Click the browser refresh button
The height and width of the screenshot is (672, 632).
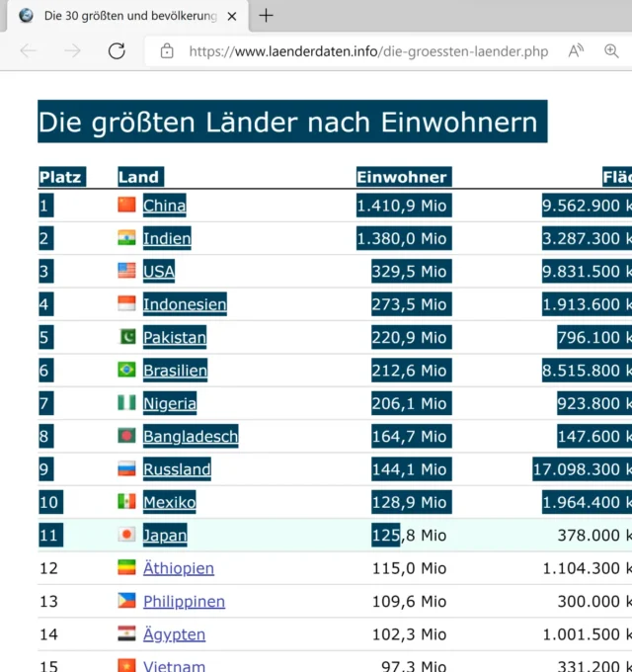point(117,51)
